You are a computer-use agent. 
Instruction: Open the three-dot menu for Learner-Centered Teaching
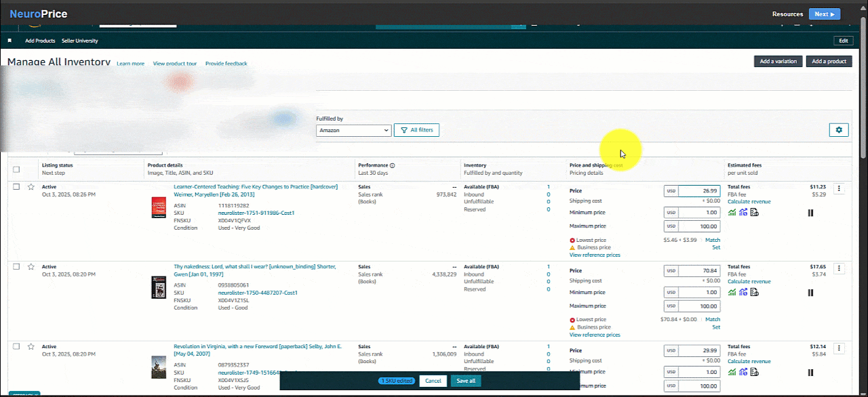coord(839,189)
